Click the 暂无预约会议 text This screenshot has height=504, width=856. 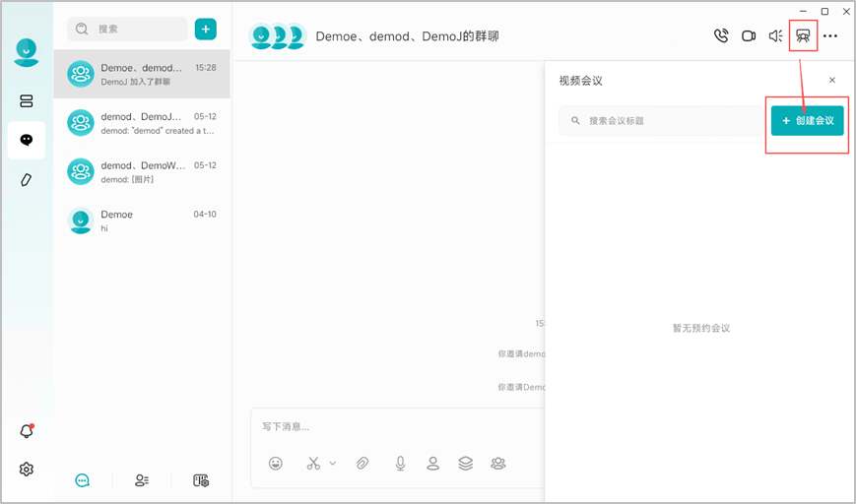tap(701, 329)
